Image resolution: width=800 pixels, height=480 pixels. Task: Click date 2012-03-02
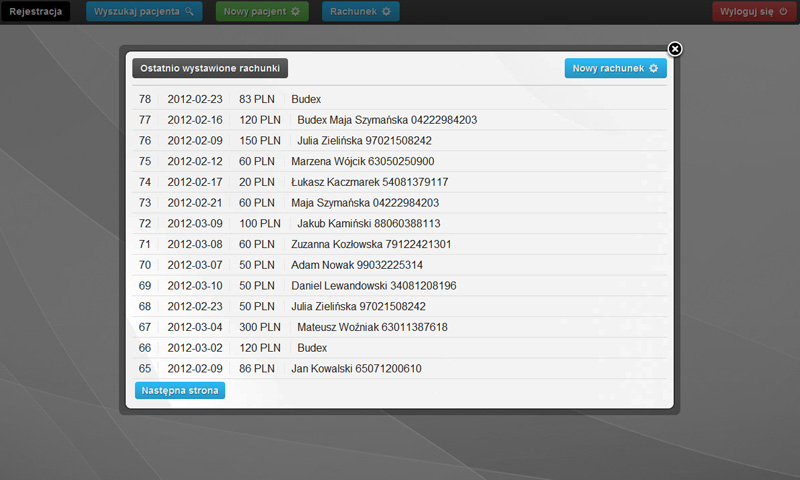195,348
